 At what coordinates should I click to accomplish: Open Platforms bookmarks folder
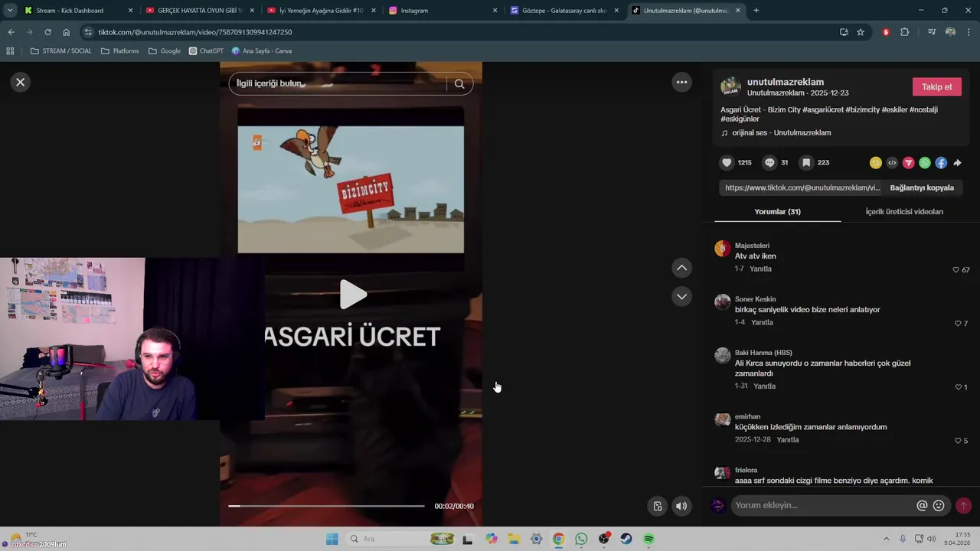[x=119, y=51]
